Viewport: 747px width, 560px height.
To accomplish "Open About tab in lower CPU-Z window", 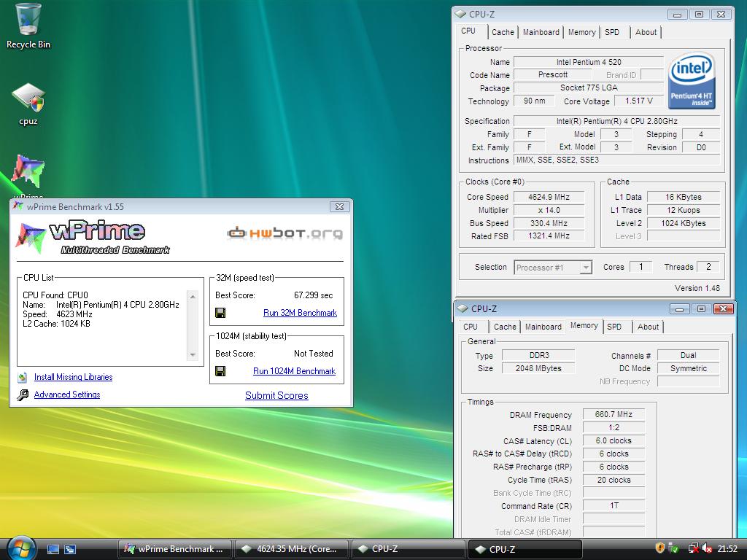I will (x=648, y=327).
